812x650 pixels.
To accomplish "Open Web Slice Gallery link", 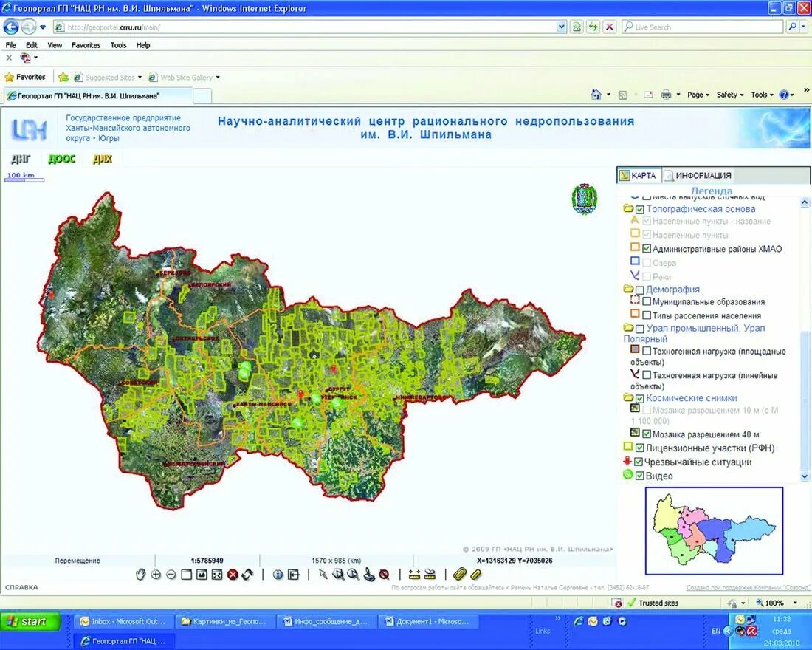I will pos(185,78).
